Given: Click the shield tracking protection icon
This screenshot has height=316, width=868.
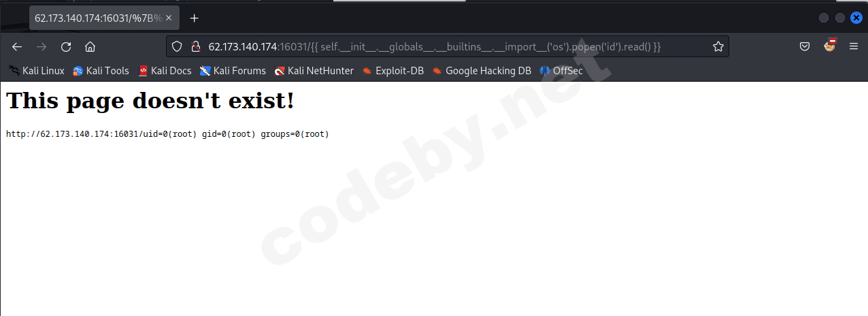Looking at the screenshot, I should (x=177, y=47).
